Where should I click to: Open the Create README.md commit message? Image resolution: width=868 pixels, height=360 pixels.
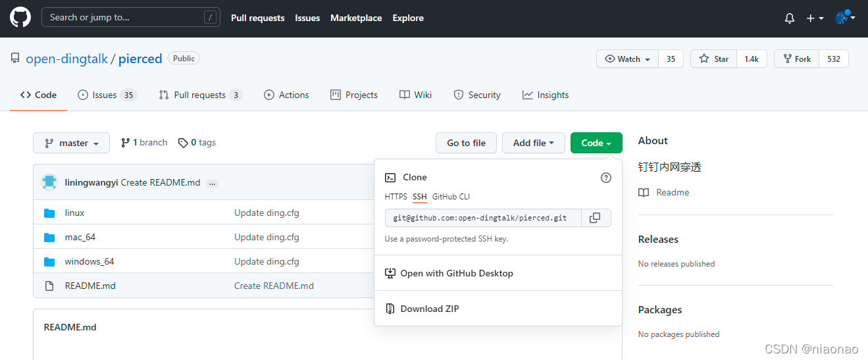click(161, 182)
